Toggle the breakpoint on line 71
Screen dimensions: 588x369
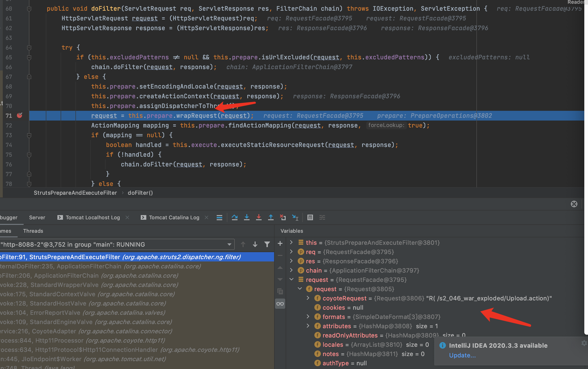(19, 115)
